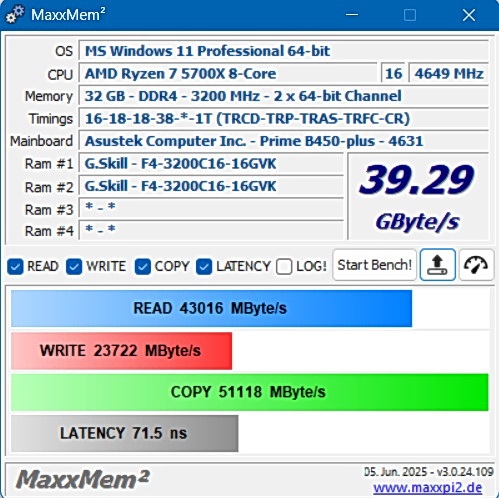499x498 pixels.
Task: Enable the LOG! checkbox
Action: [x=284, y=267]
